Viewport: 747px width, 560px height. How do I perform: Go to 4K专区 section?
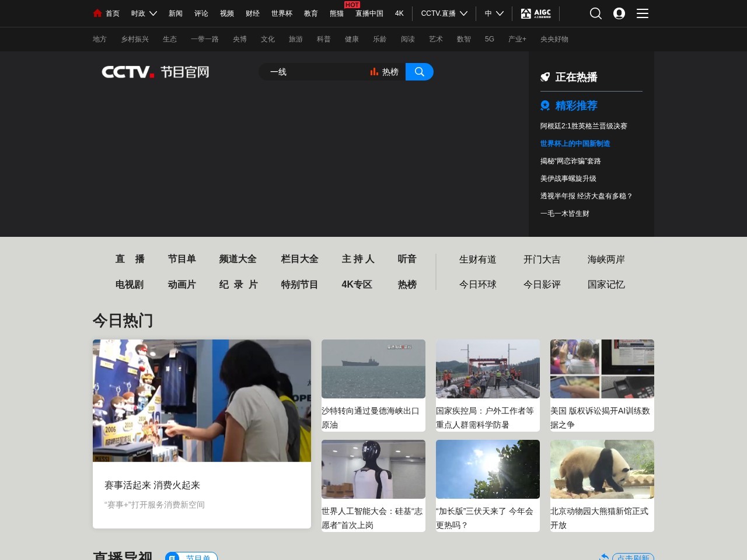pos(357,285)
